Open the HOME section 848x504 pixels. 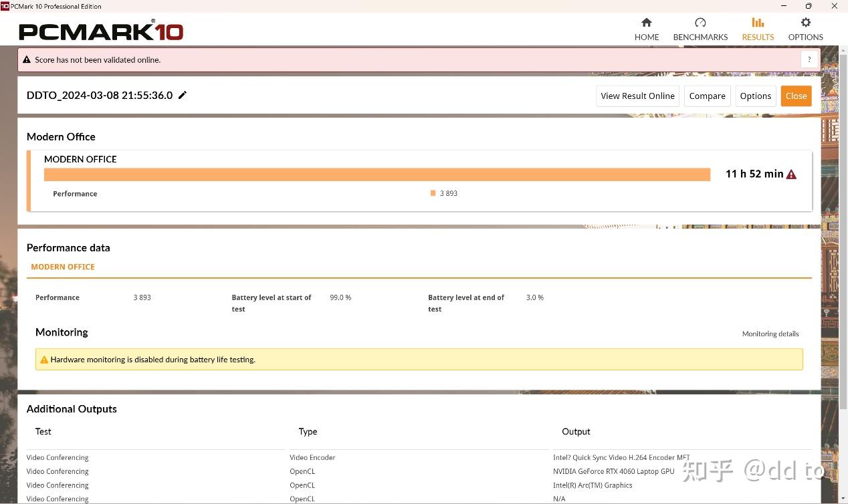click(647, 29)
